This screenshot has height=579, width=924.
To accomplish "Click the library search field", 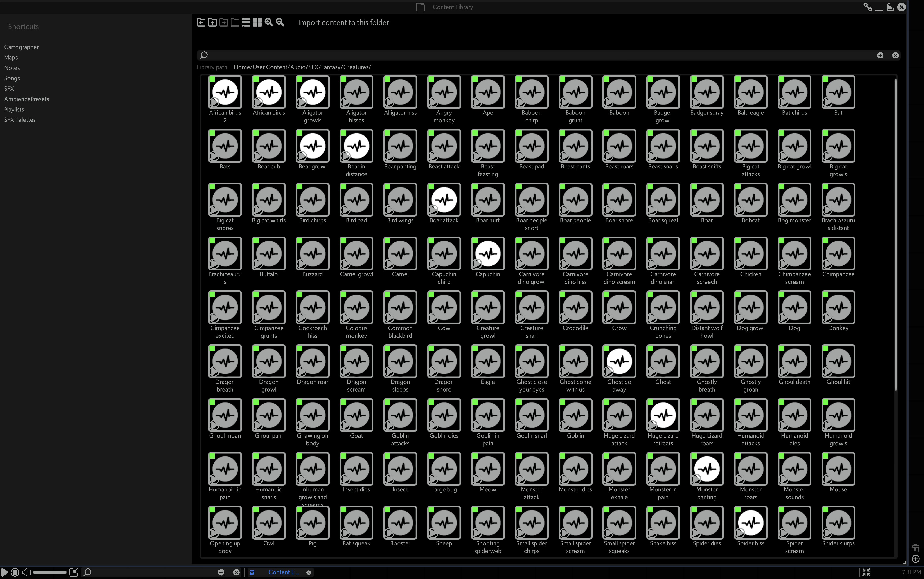I will pyautogui.click(x=536, y=55).
